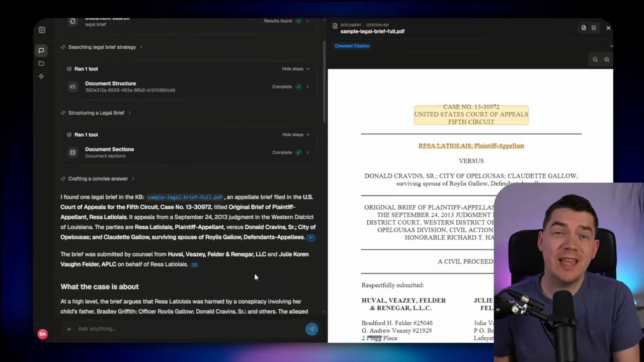Click VERSUS text in the PDF
Viewport: 644px width, 362px height.
pyautogui.click(x=471, y=161)
